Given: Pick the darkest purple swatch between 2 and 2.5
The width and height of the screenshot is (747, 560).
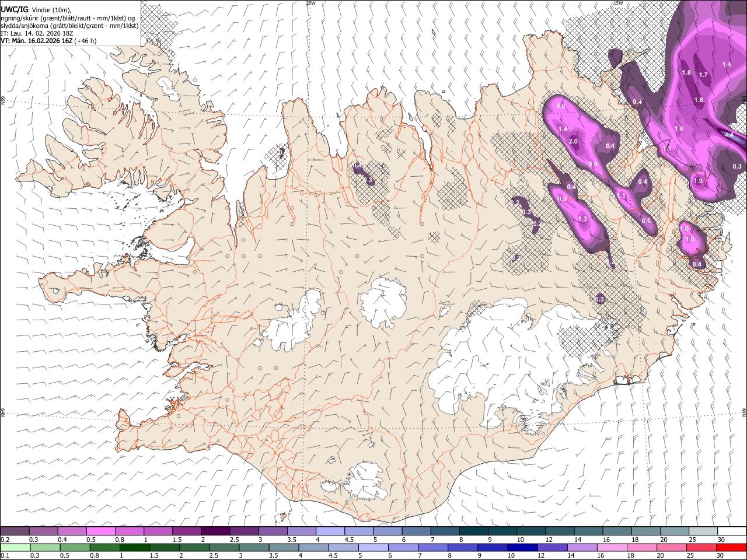Looking at the screenshot, I should tap(215, 531).
